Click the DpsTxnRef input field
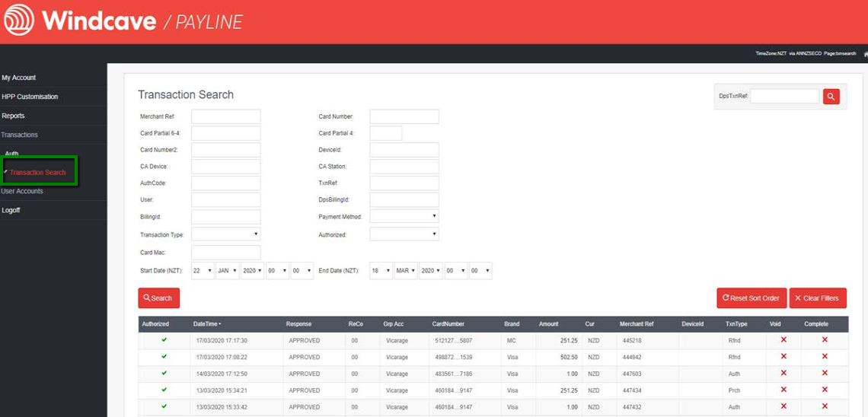This screenshot has width=868, height=417. (784, 96)
